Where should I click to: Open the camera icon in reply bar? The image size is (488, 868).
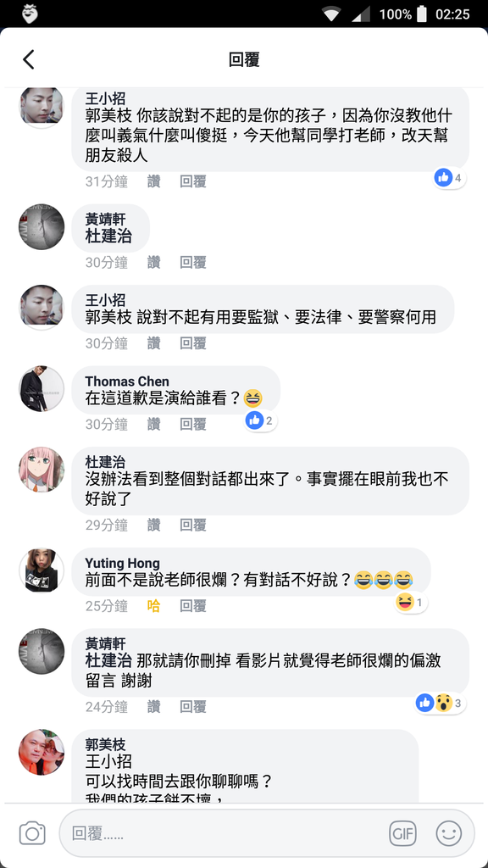point(32,833)
